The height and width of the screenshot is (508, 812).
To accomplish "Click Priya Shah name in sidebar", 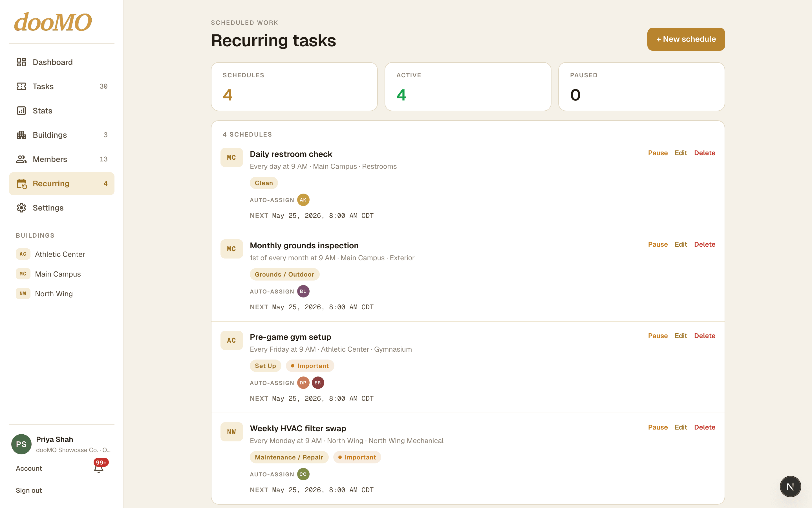I will (54, 439).
